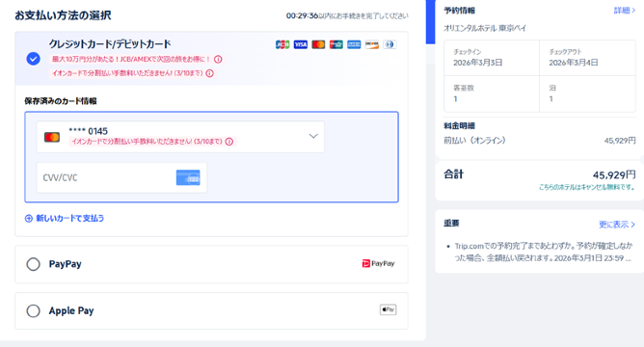The width and height of the screenshot is (644, 347).
Task: Click the 00:29:36 countdown timer
Action: tap(302, 16)
